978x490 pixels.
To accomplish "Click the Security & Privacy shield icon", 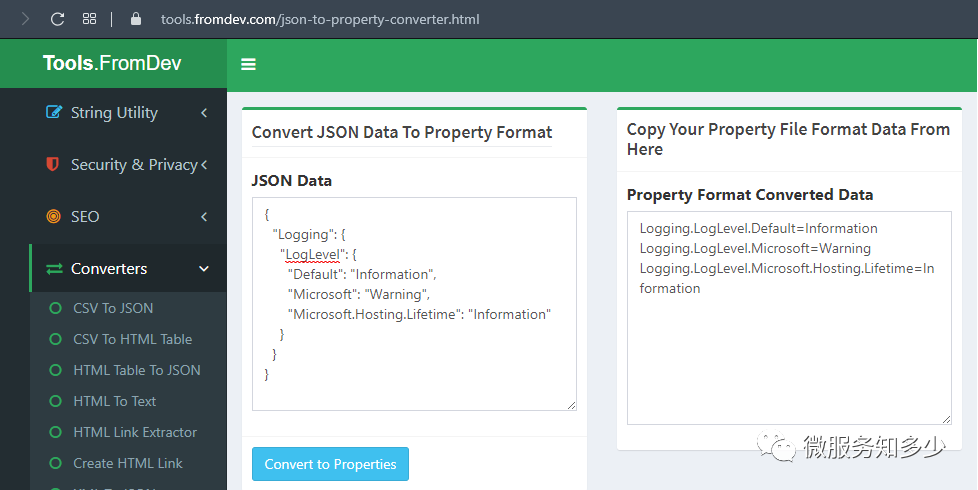I will click(53, 164).
